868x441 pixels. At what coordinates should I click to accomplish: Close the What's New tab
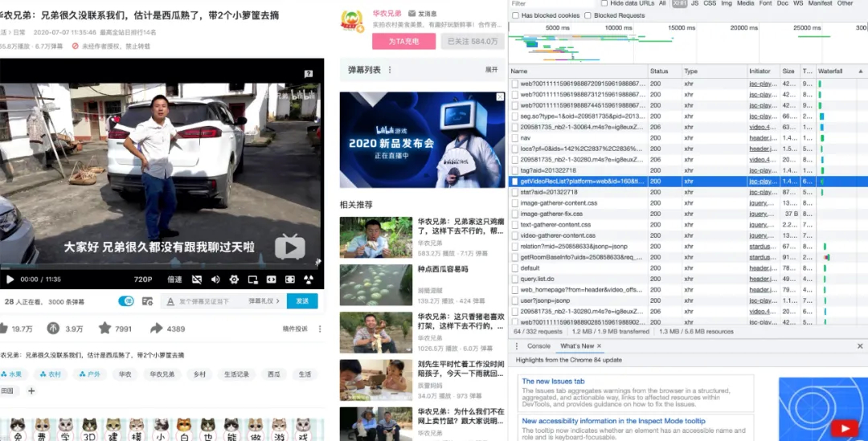coord(599,346)
